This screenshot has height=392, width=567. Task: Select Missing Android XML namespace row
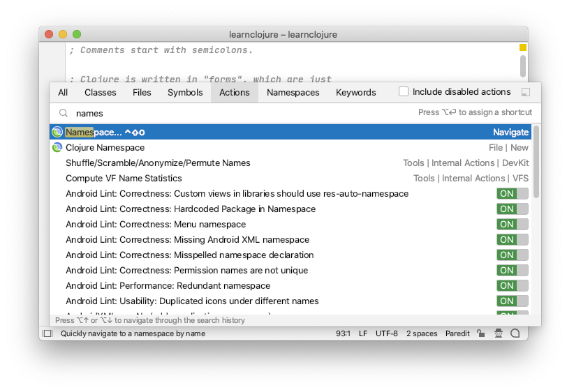pyautogui.click(x=290, y=239)
